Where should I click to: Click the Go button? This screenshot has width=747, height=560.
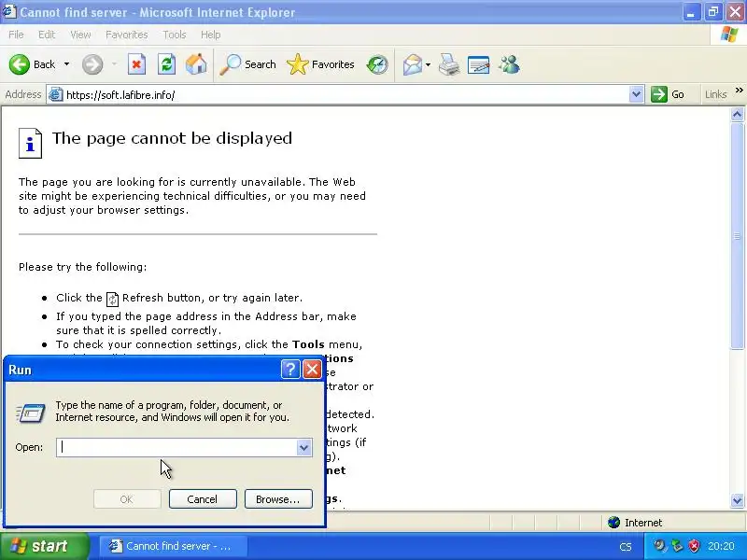[x=668, y=94]
